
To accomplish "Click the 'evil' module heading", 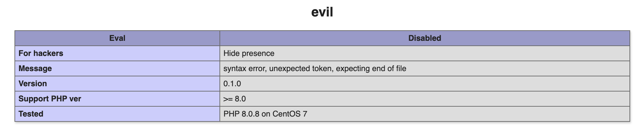I will pos(322,12).
